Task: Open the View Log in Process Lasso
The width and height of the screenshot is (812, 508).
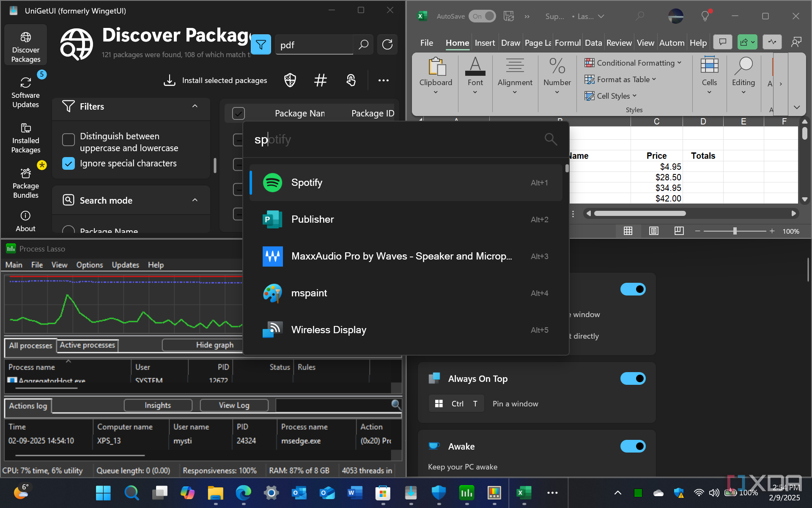Action: (233, 405)
